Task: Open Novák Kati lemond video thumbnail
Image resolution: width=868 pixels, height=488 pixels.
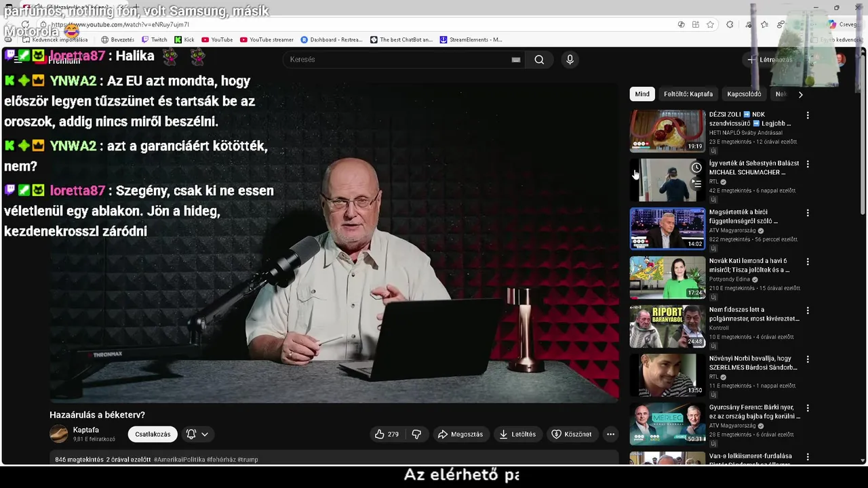Action: 667,277
